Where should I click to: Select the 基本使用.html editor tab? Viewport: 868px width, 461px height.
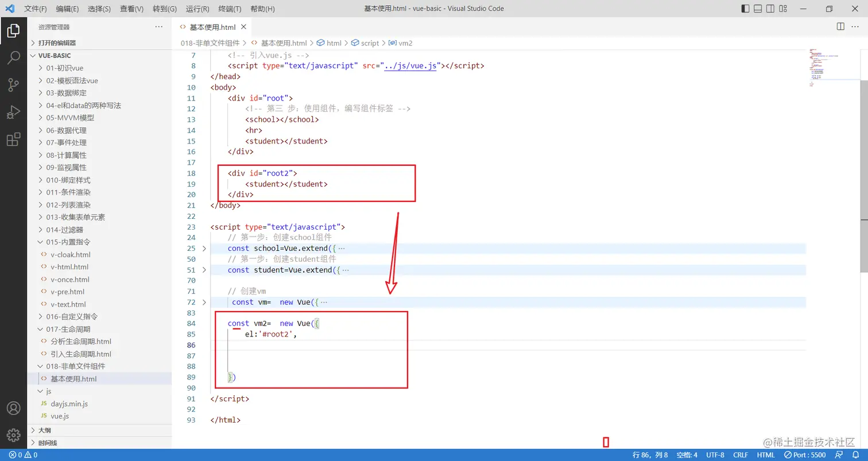[x=212, y=27]
